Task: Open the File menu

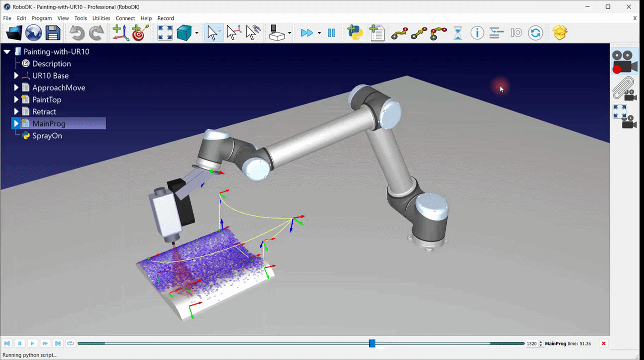Action: pos(7,18)
